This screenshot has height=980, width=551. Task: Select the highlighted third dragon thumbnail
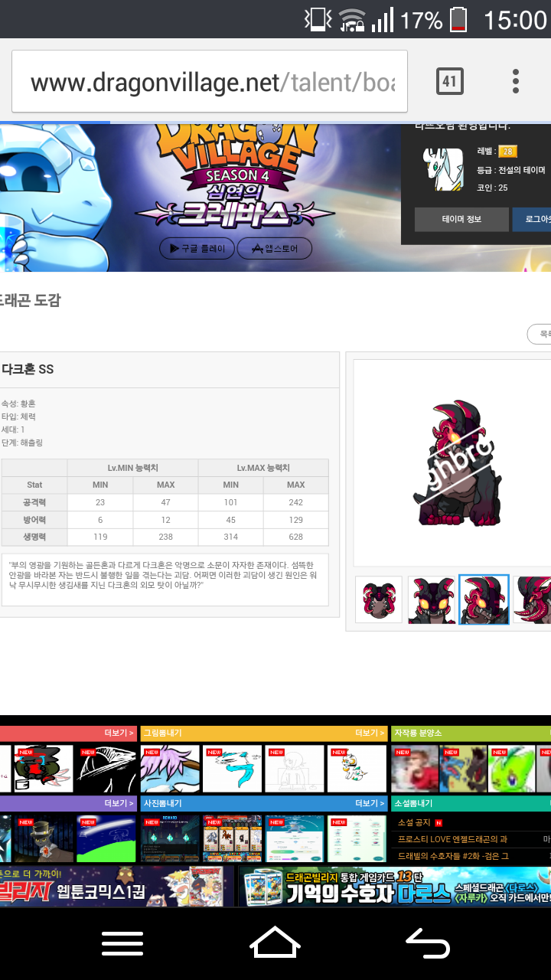click(484, 599)
